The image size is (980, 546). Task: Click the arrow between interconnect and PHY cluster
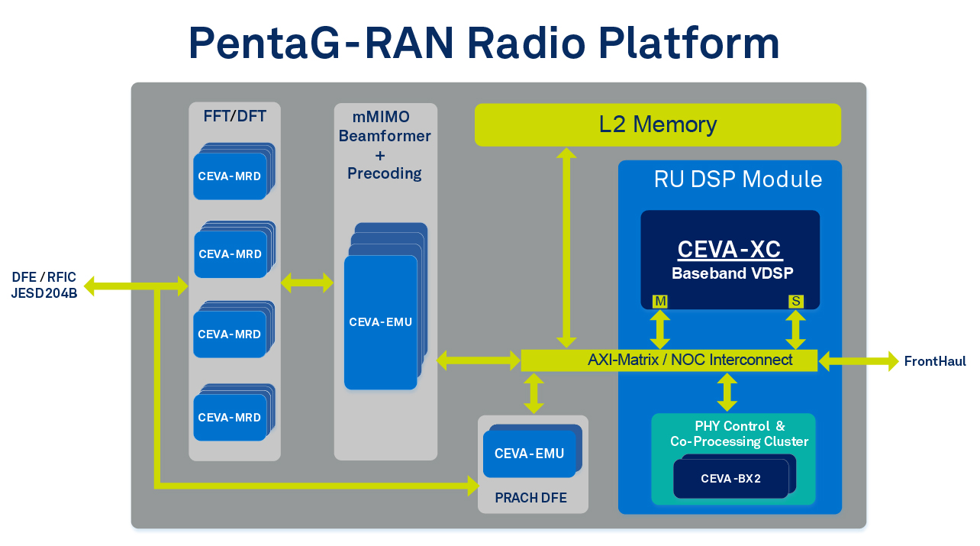click(727, 392)
